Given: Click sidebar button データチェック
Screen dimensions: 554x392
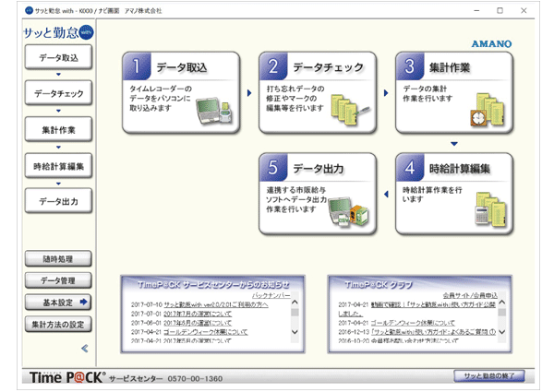Looking at the screenshot, I should (59, 93).
